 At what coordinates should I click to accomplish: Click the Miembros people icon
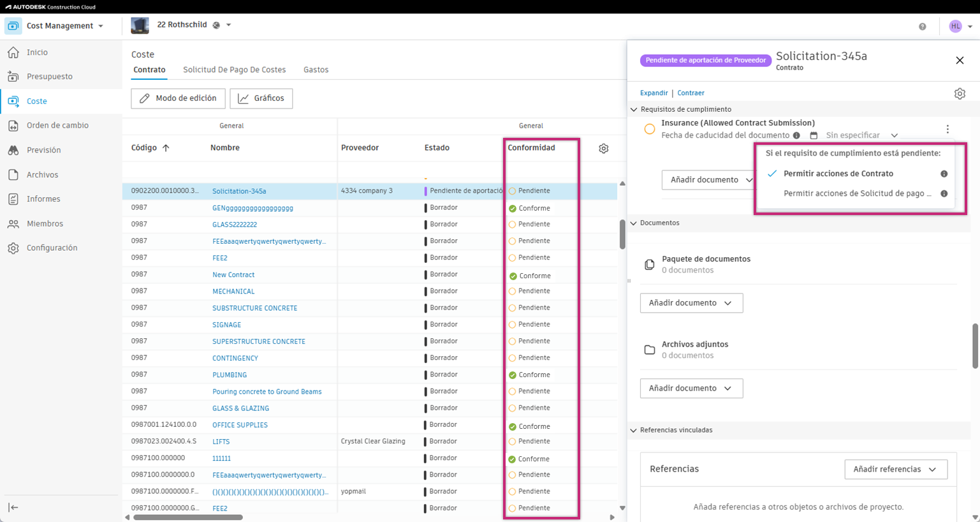tap(13, 224)
